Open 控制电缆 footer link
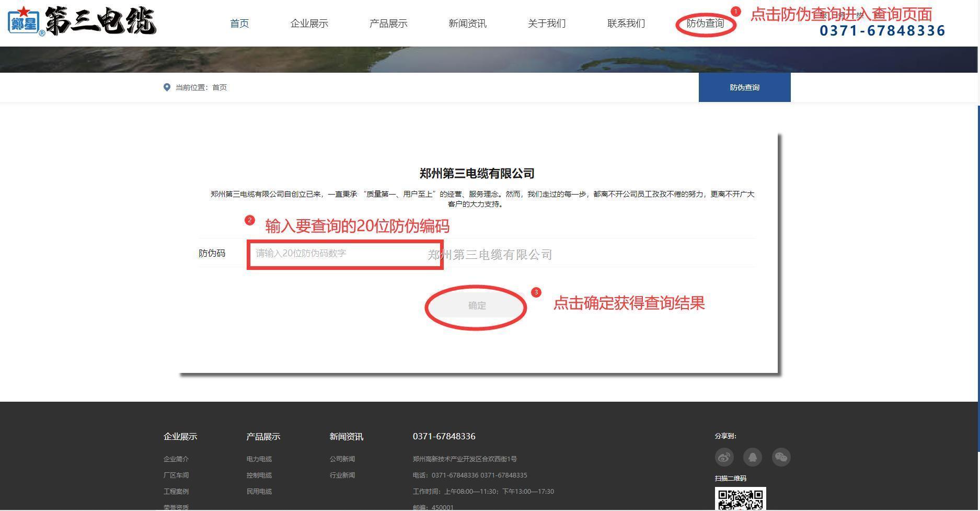 pos(259,475)
